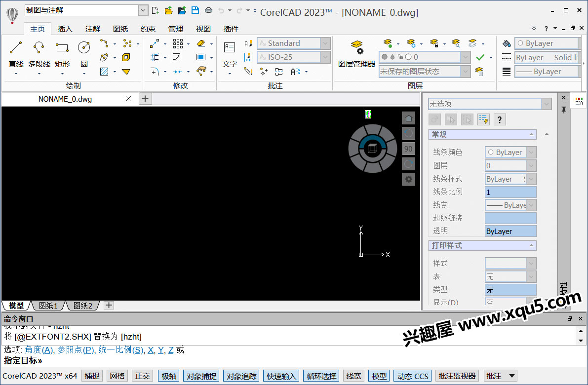Screen dimensions: 588x385
Task: Click the 超级链接 input field
Action: 510,218
